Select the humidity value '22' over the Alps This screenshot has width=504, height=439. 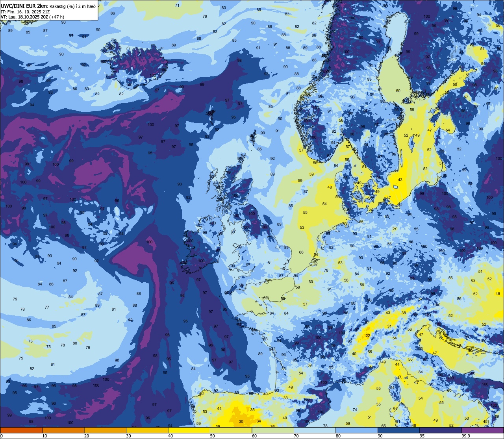[368, 335]
